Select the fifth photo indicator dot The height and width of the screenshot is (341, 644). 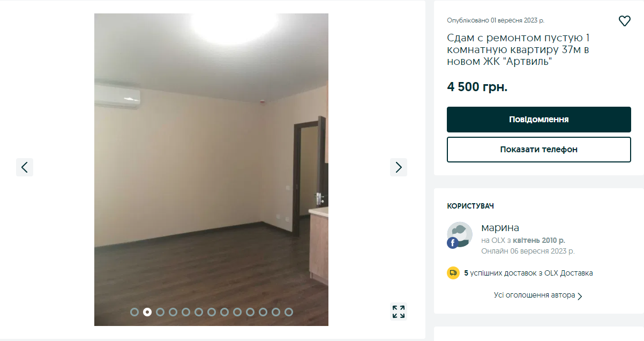[186, 312]
